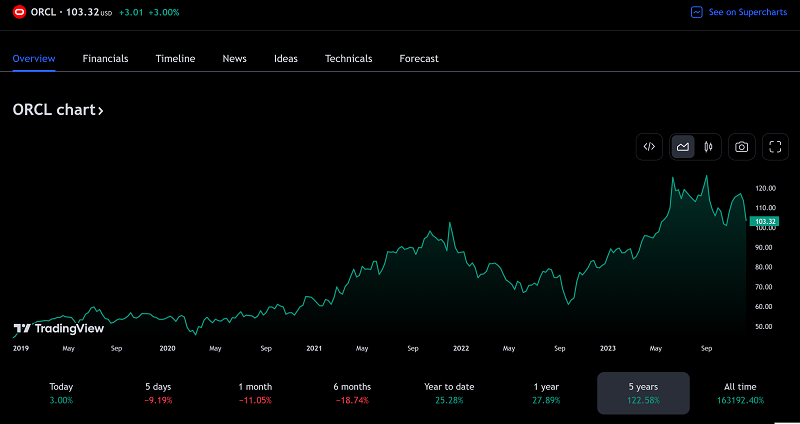The height and width of the screenshot is (424, 800).
Task: Open the Financials tab
Action: click(105, 59)
